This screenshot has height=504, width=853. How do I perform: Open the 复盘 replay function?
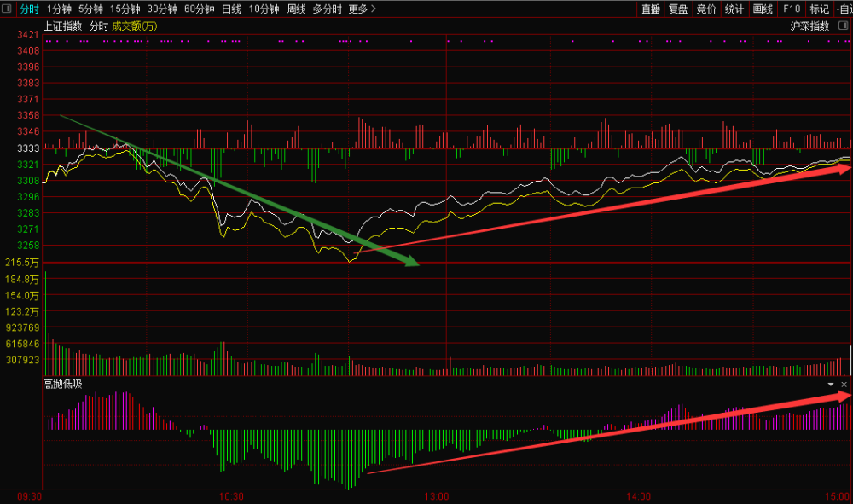tap(678, 9)
